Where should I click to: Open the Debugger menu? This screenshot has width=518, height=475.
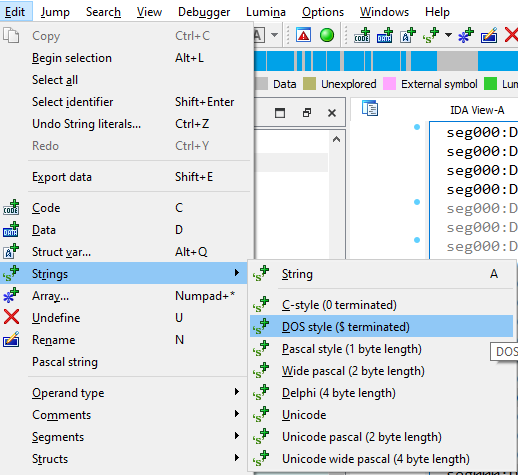(x=204, y=12)
